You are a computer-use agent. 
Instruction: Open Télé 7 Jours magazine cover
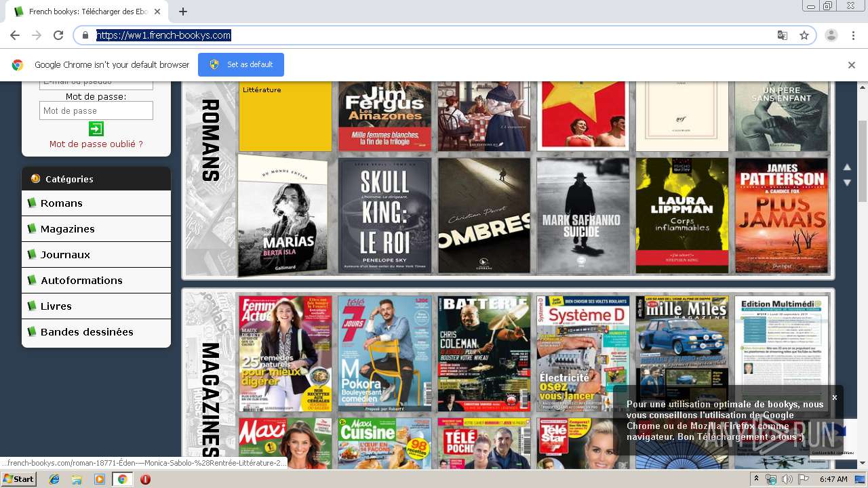[384, 353]
